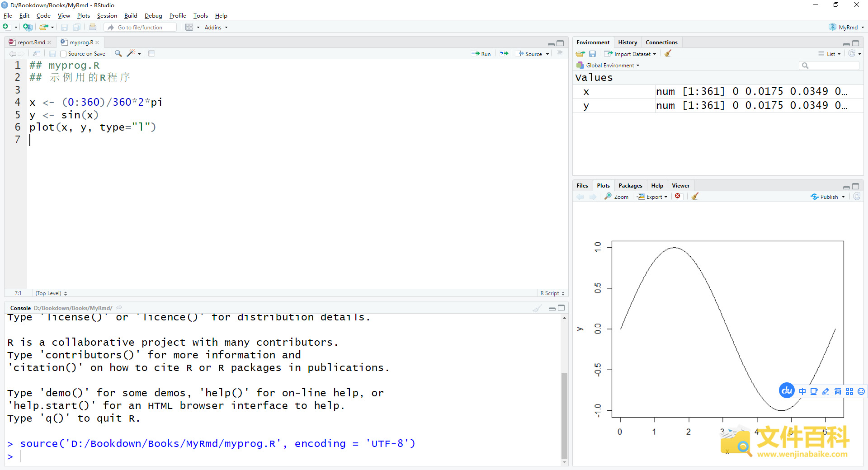The width and height of the screenshot is (868, 470).
Task: Expand the recent files dropdown arrow
Action: (52, 27)
